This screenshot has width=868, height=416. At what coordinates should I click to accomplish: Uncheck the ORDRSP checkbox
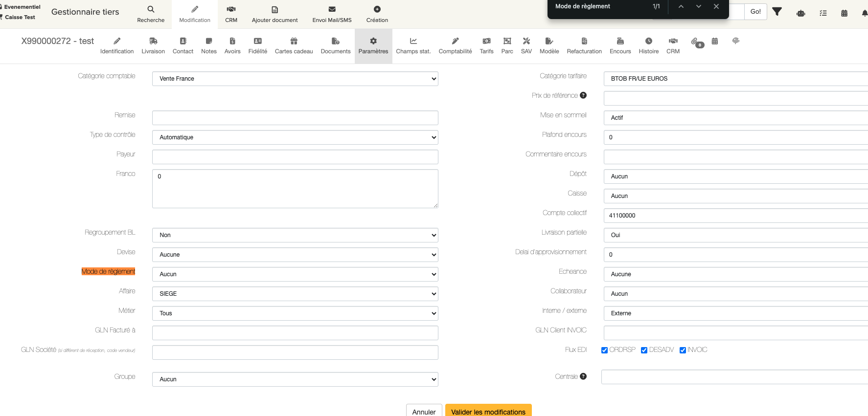click(x=605, y=350)
